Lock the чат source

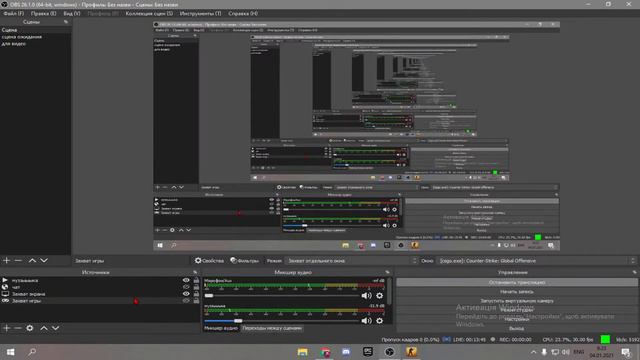tap(196, 287)
